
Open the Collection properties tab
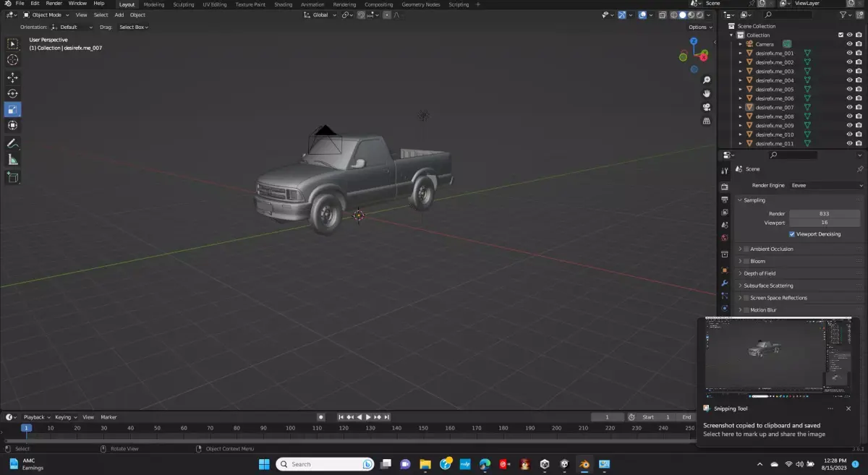point(725,254)
